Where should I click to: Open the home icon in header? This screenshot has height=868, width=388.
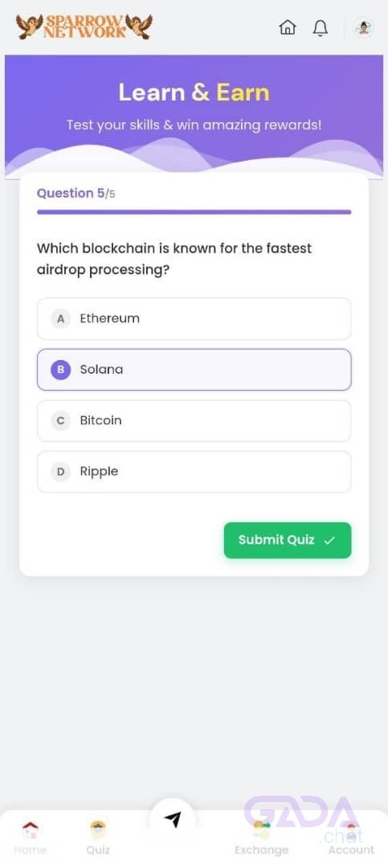(x=288, y=27)
